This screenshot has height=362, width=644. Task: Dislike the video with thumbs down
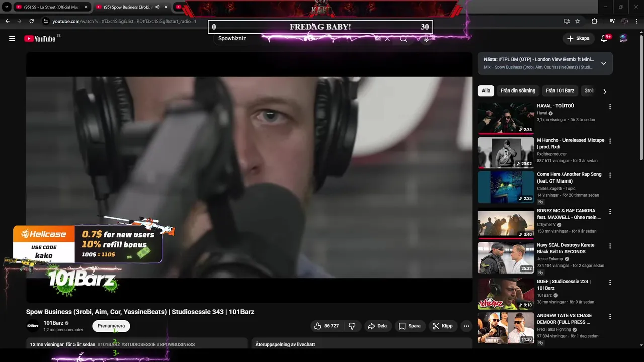pos(352,326)
